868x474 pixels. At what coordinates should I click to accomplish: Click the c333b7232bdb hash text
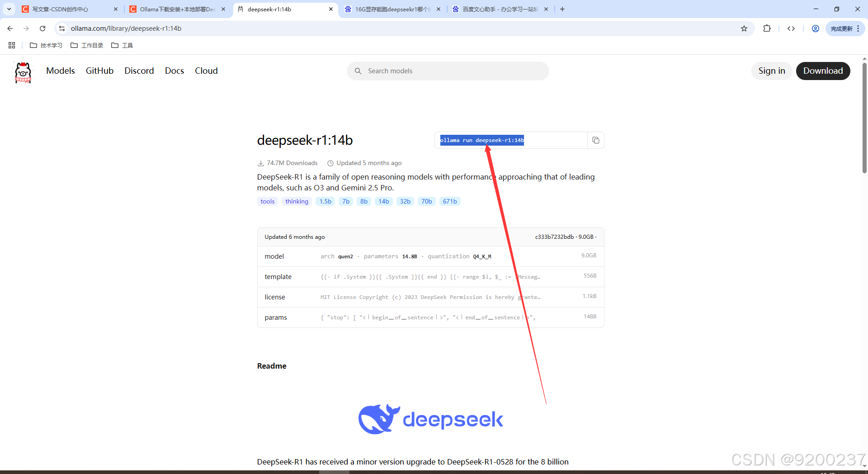[x=554, y=237]
